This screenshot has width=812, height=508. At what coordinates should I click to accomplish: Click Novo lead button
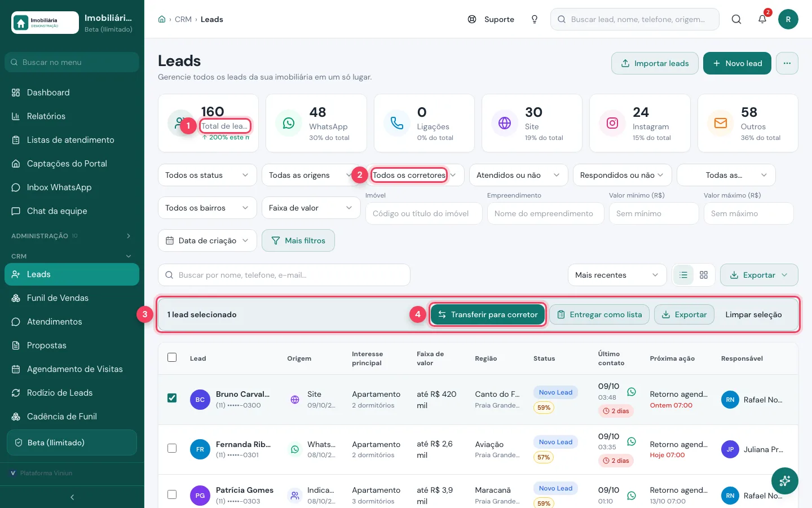click(737, 63)
